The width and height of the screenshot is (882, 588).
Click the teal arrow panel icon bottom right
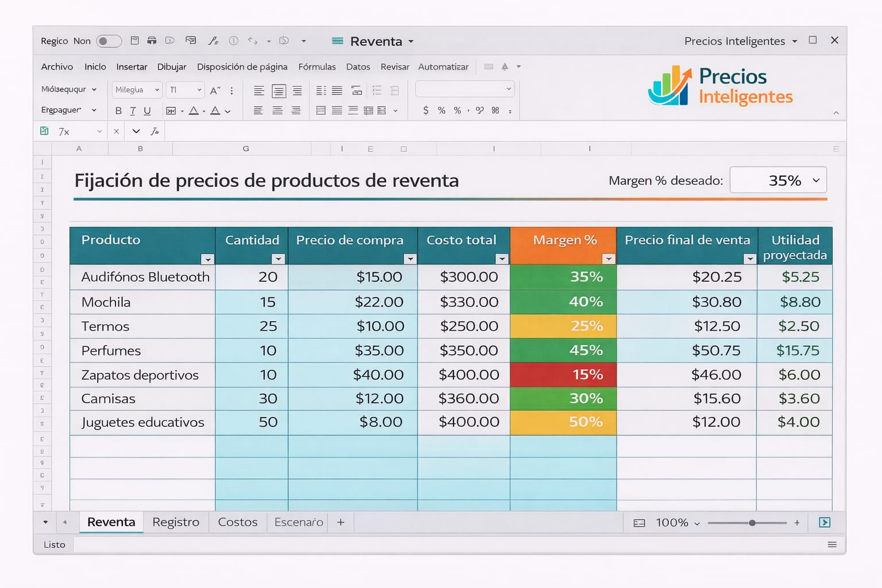(x=825, y=522)
